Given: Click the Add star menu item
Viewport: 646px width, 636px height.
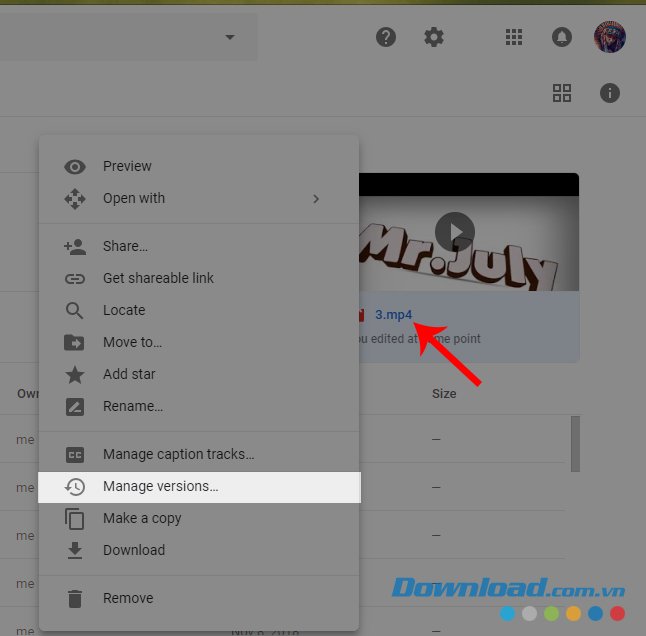Looking at the screenshot, I should click(129, 374).
